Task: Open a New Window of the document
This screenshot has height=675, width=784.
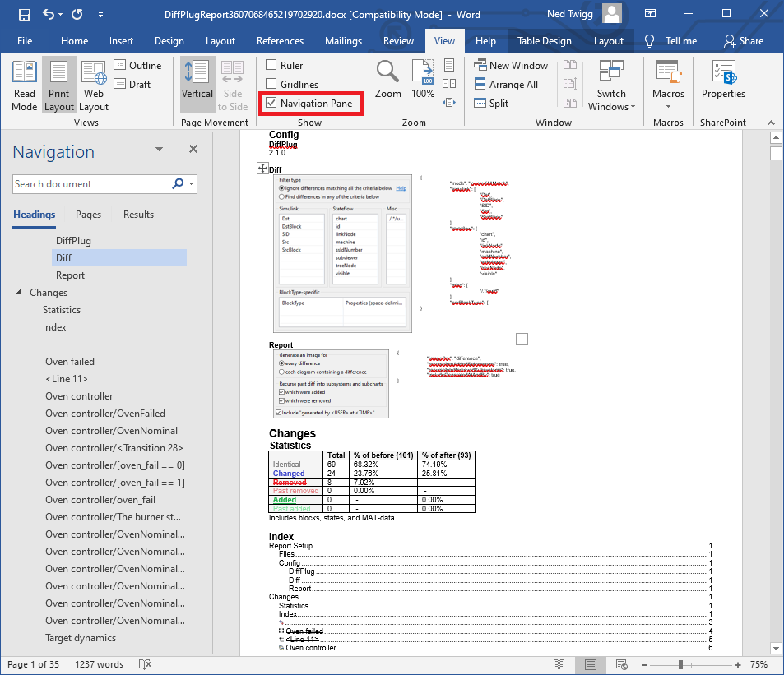Action: point(511,66)
